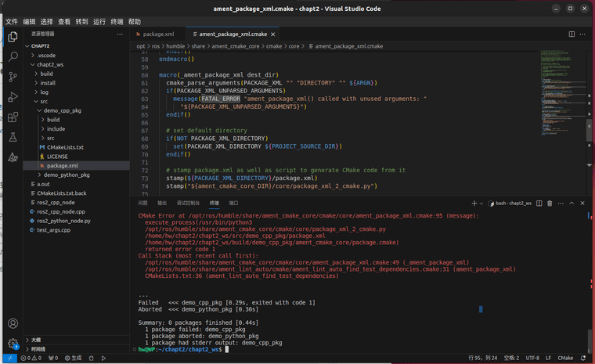Change indentation via spaces status item

click(x=511, y=358)
